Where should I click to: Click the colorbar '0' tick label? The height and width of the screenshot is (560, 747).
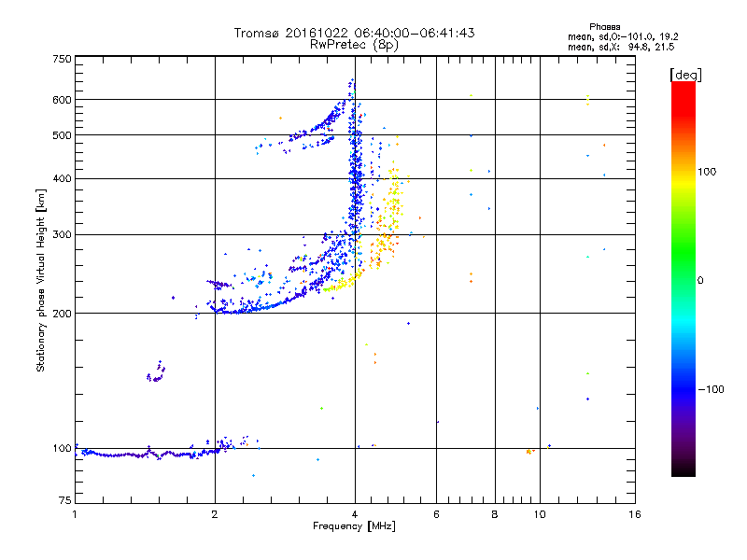(x=700, y=281)
